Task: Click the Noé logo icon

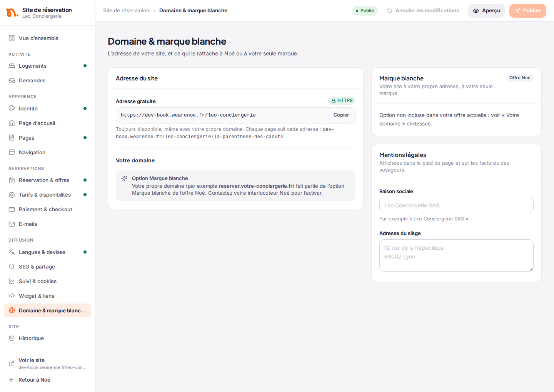Action: [12, 13]
